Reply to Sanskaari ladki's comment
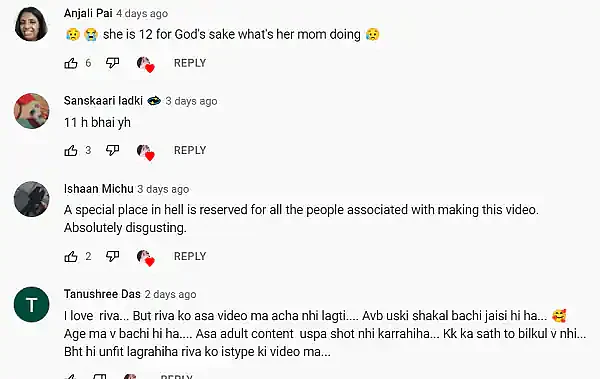Image resolution: width=600 pixels, height=379 pixels. [190, 150]
